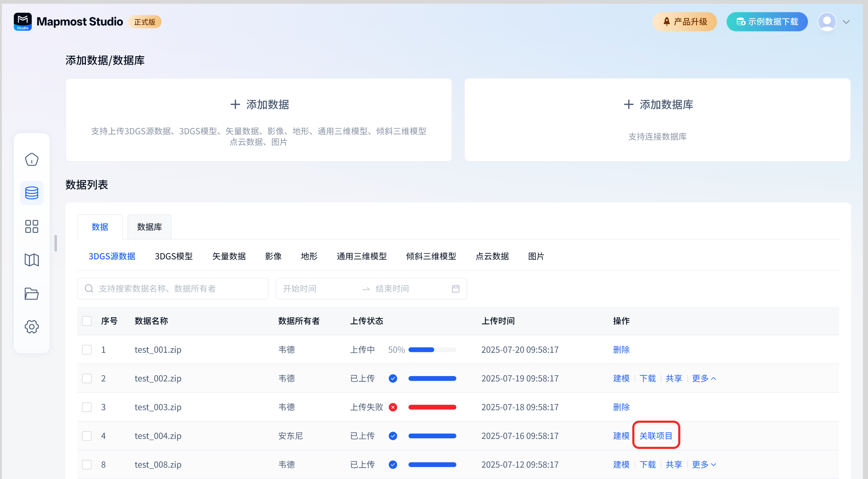
Task: Expand 更多 menu for test_008.zip
Action: pyautogui.click(x=704, y=464)
